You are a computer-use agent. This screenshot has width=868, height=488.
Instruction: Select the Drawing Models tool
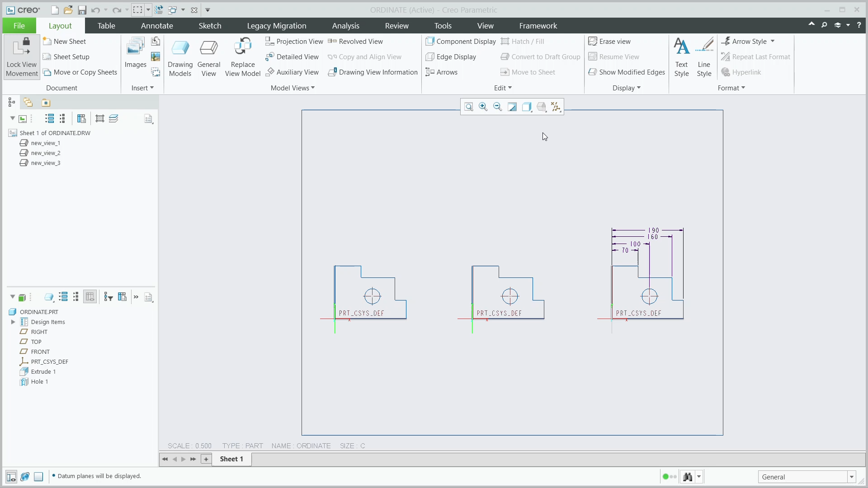coord(180,57)
